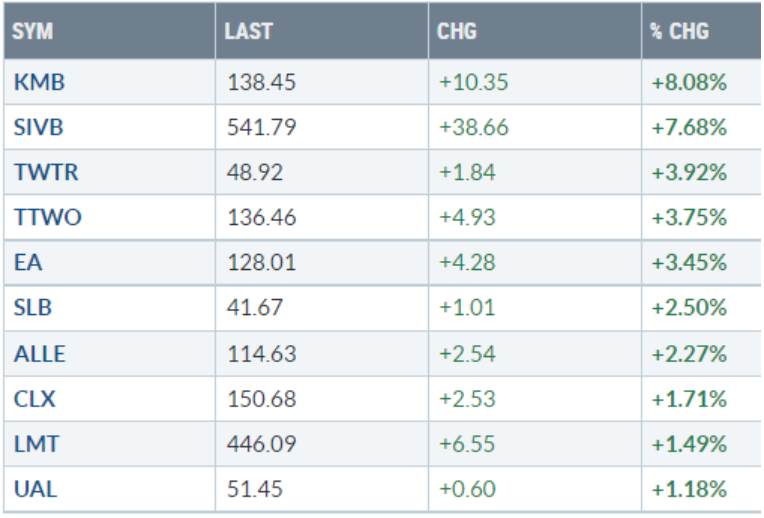Select the CLX ticker symbol
Image resolution: width=764 pixels, height=518 pixels.
tap(35, 399)
